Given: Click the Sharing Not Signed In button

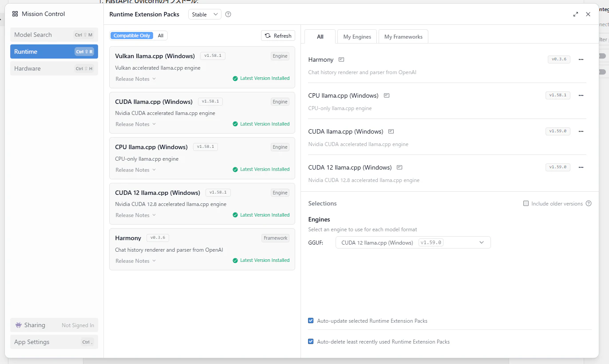Looking at the screenshot, I should click(54, 325).
